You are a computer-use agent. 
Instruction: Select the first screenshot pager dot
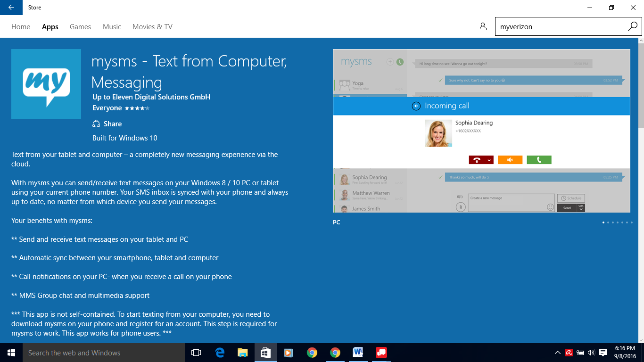tap(603, 222)
